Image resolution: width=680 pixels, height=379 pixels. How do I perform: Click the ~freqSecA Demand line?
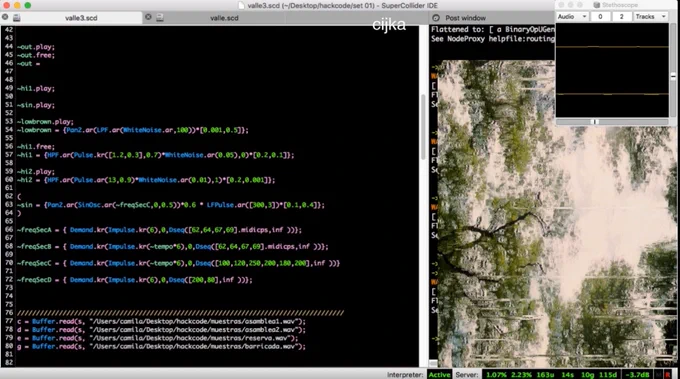pyautogui.click(x=159, y=230)
